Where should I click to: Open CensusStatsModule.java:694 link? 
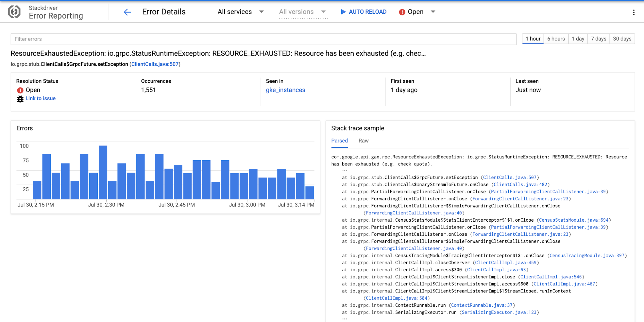574,220
